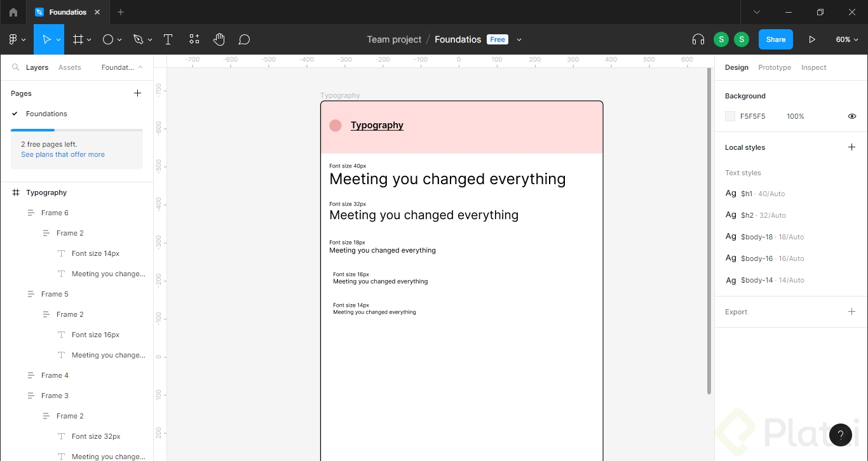Close the Foundatios tab

[97, 12]
